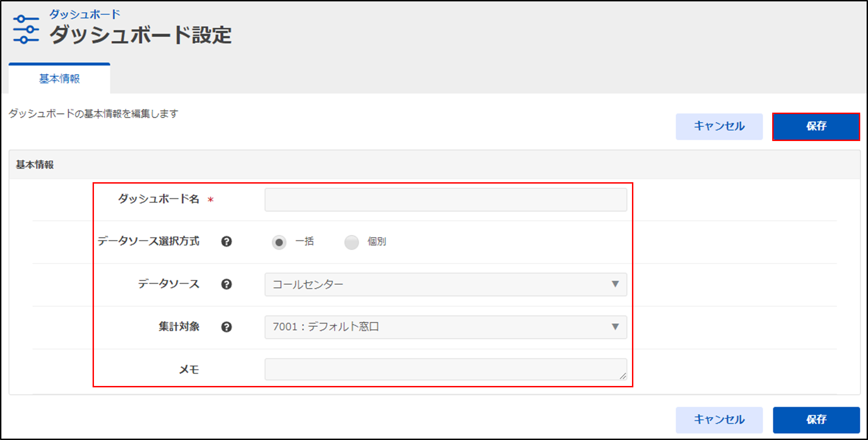The width and height of the screenshot is (868, 440).
Task: Switch to the 基本情報 tab
Action: coord(60,79)
